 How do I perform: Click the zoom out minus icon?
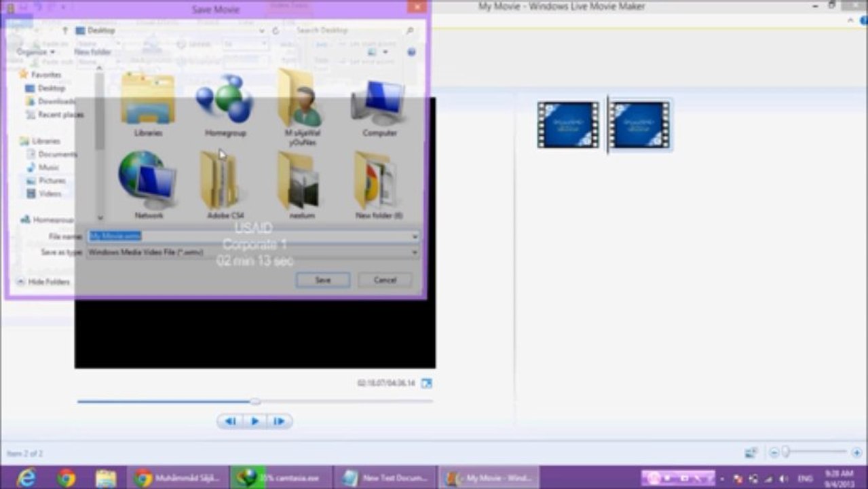click(x=774, y=452)
